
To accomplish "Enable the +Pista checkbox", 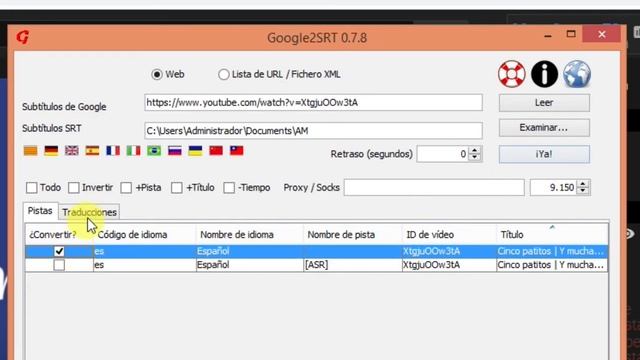I will 126,187.
